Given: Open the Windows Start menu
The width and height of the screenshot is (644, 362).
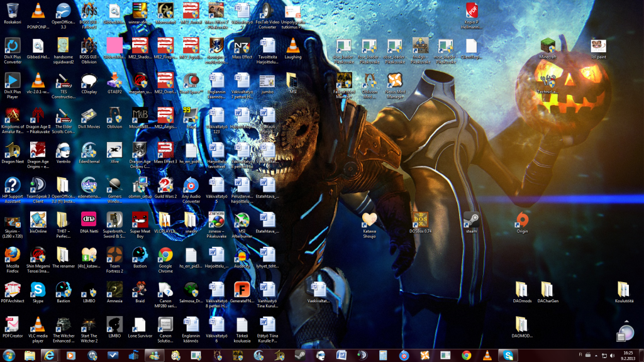Looking at the screenshot, I should point(10,355).
